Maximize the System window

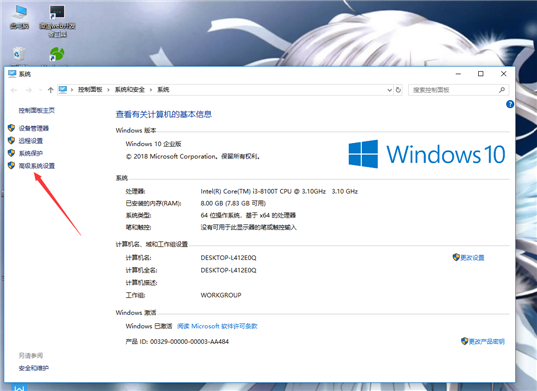pos(481,74)
